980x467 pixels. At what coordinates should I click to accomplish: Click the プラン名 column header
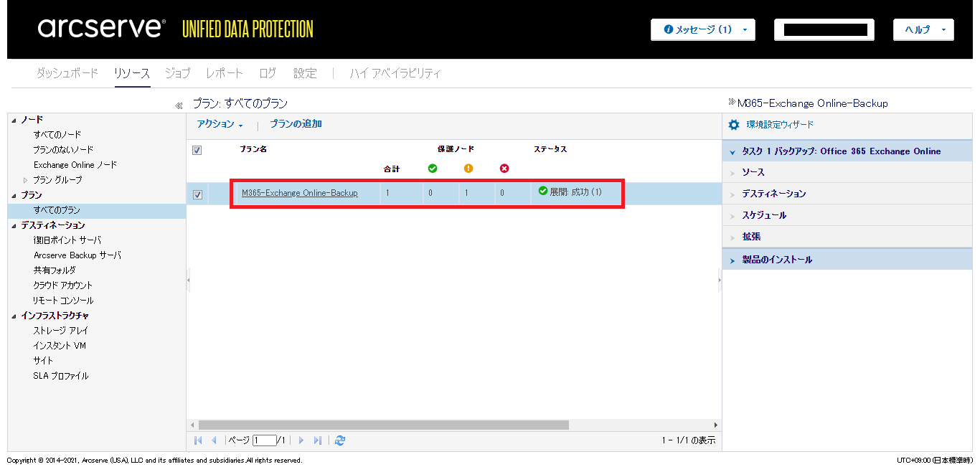tap(253, 149)
